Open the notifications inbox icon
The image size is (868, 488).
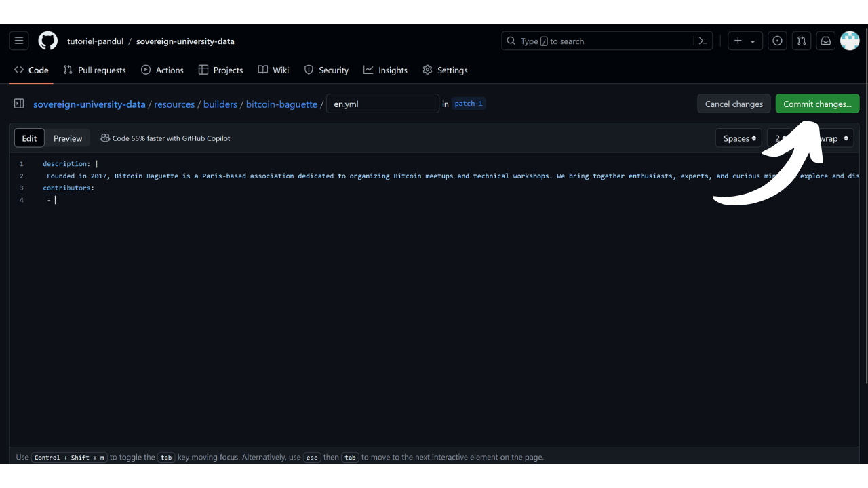click(825, 41)
